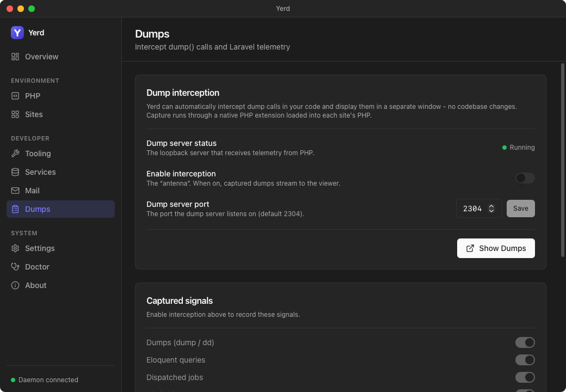
Task: Click the dump server port number field
Action: point(478,209)
